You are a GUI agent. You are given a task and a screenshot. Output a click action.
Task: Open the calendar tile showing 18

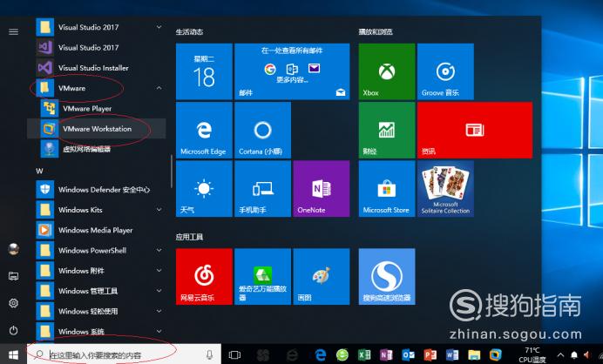[x=204, y=71]
